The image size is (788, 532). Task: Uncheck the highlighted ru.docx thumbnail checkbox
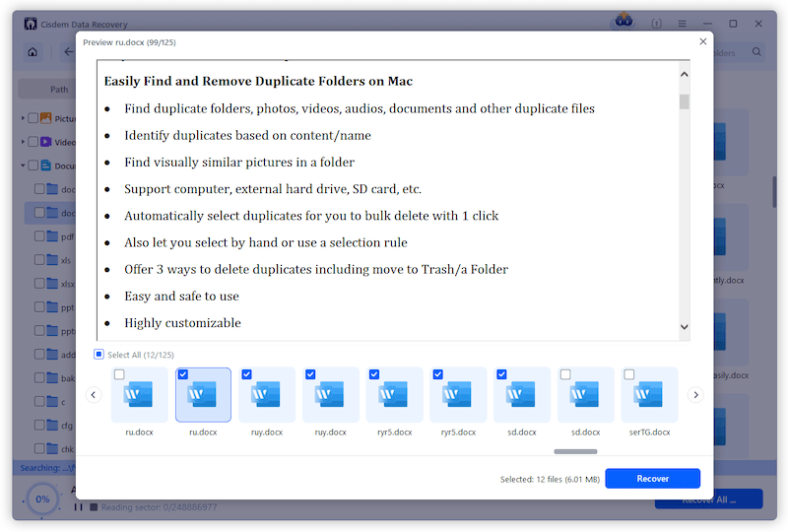[x=183, y=374]
